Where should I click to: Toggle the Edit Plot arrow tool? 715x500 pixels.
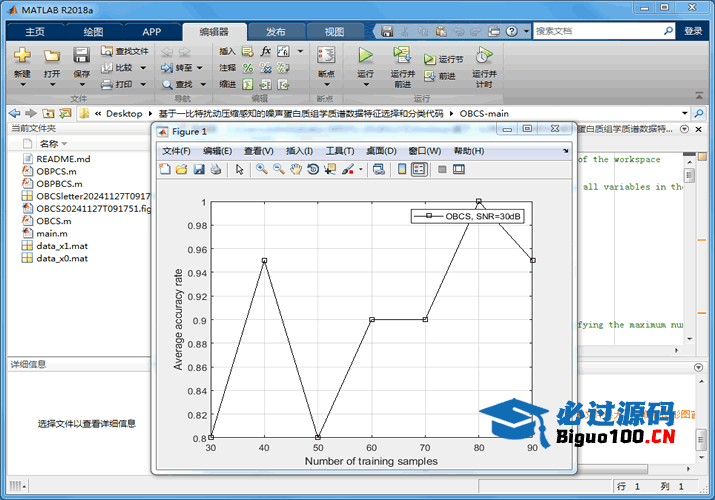240,169
